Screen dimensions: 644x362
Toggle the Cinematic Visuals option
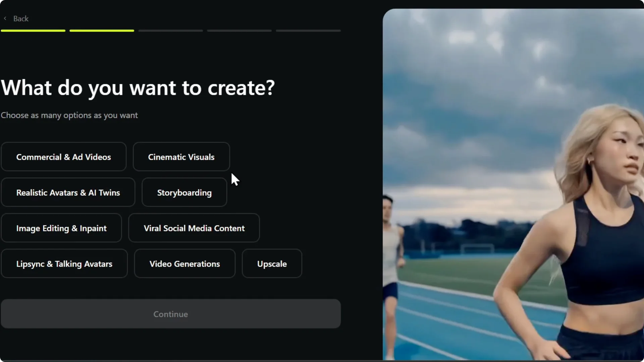(x=181, y=157)
